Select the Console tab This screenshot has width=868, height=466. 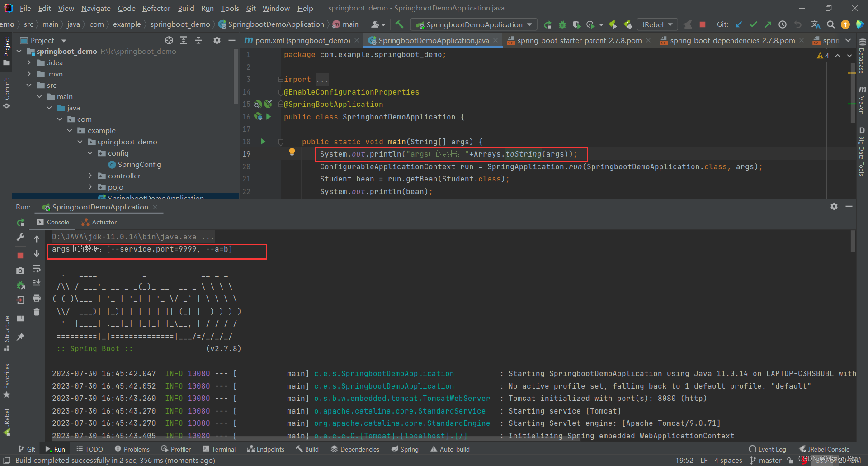(53, 222)
